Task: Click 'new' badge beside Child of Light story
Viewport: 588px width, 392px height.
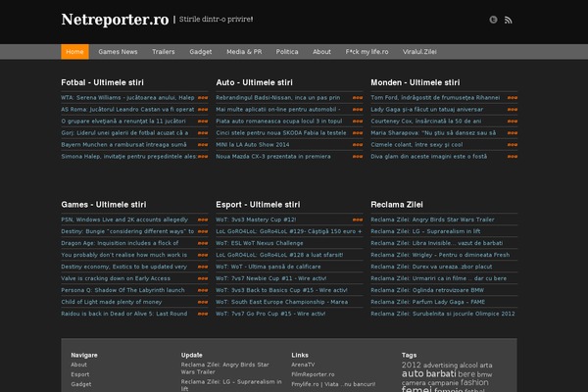Action: point(203,302)
